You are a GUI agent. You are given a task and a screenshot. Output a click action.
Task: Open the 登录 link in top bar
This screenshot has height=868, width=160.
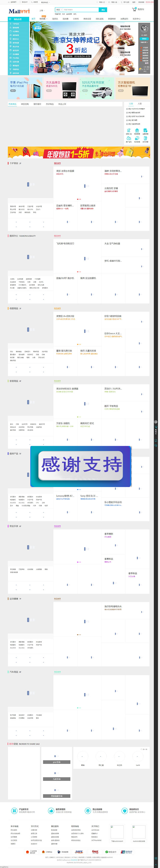[x=134, y=2]
